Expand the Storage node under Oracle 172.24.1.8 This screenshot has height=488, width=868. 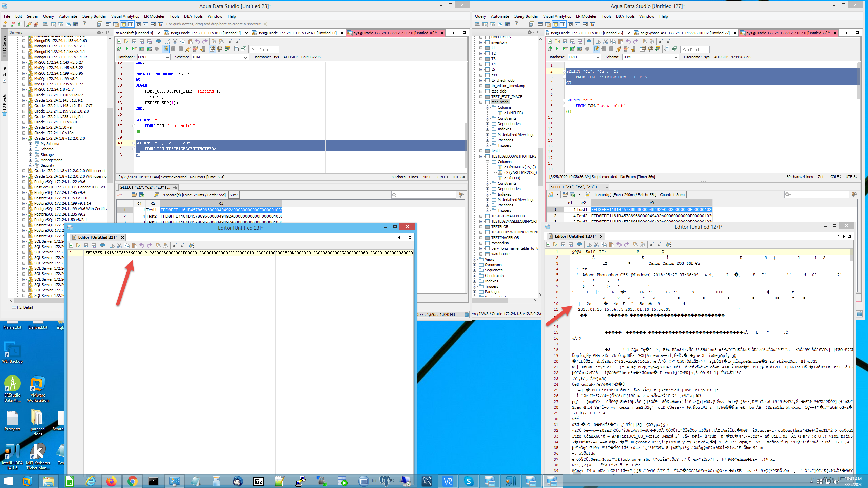31,155
